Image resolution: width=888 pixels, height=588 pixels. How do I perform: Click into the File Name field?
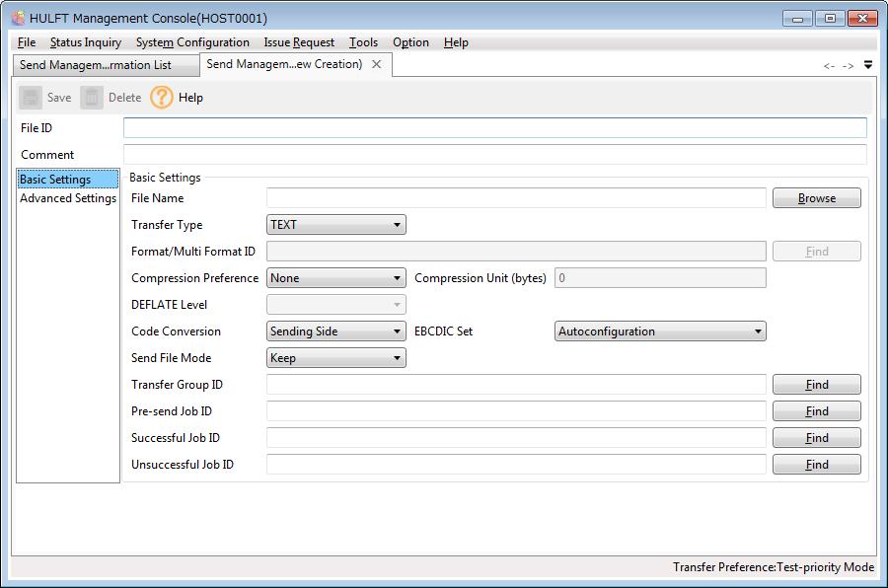coord(516,198)
